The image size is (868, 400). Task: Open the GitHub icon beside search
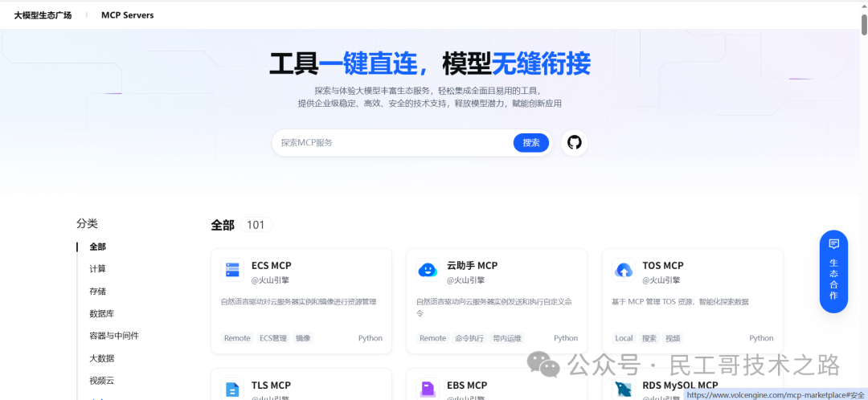575,143
